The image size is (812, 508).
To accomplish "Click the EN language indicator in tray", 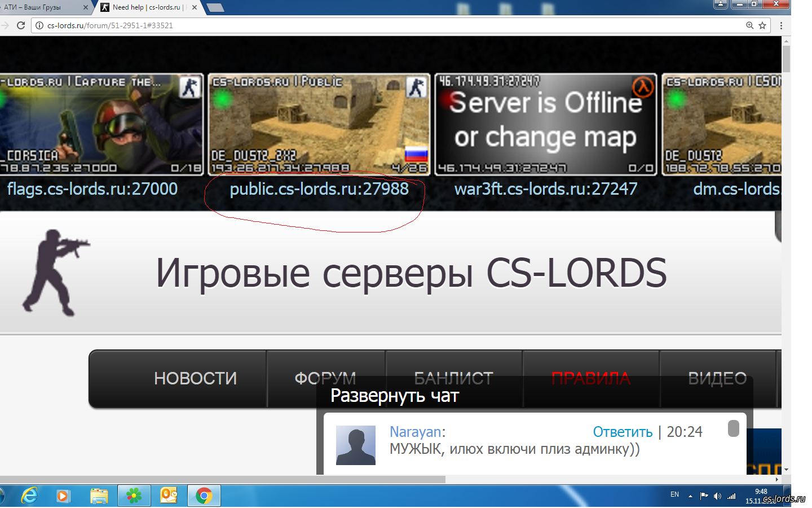I will click(x=674, y=494).
